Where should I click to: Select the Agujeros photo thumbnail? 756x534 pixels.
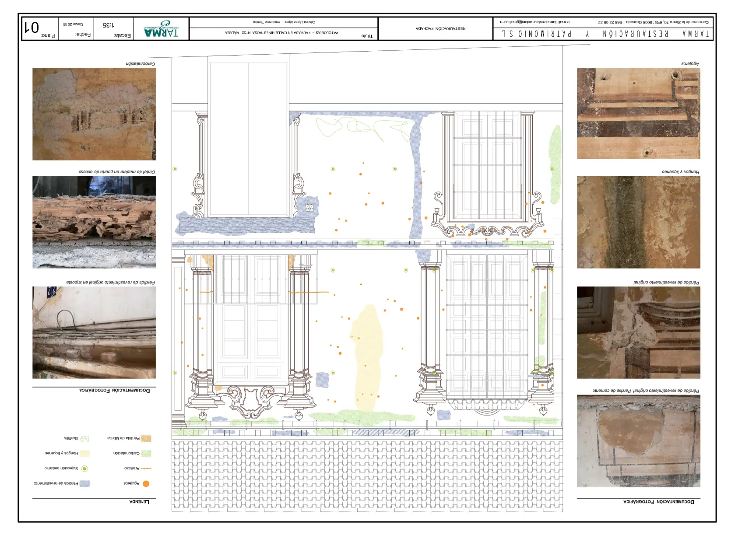pyautogui.click(x=638, y=113)
